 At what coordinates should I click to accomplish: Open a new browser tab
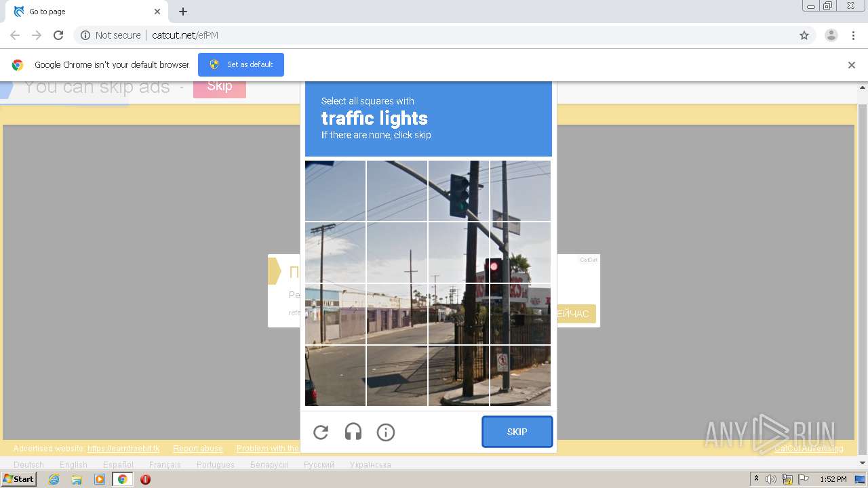click(183, 12)
